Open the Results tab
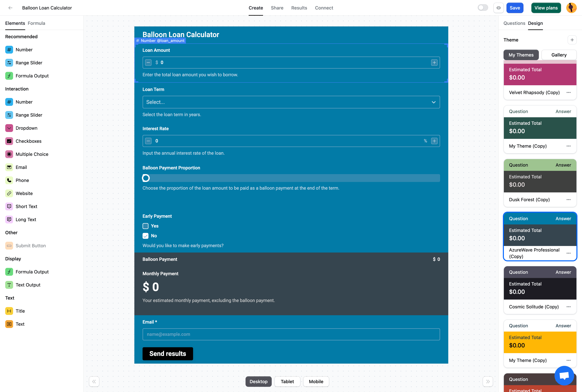Image resolution: width=582 pixels, height=392 pixels. pos(299,8)
